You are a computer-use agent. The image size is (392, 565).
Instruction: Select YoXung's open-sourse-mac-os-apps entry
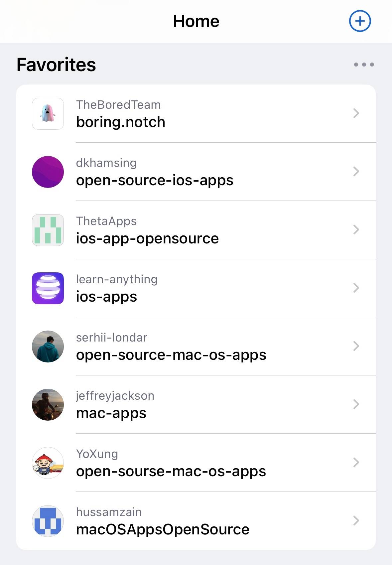coord(196,463)
